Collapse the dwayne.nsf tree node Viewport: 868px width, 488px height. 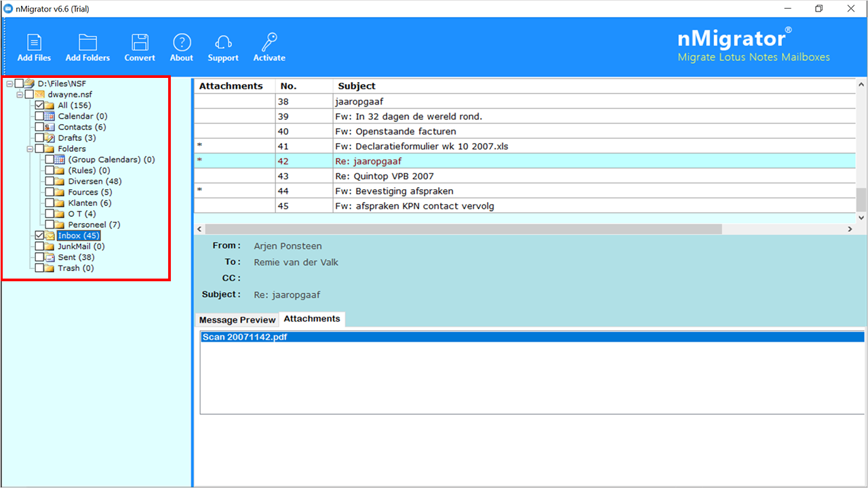click(20, 95)
